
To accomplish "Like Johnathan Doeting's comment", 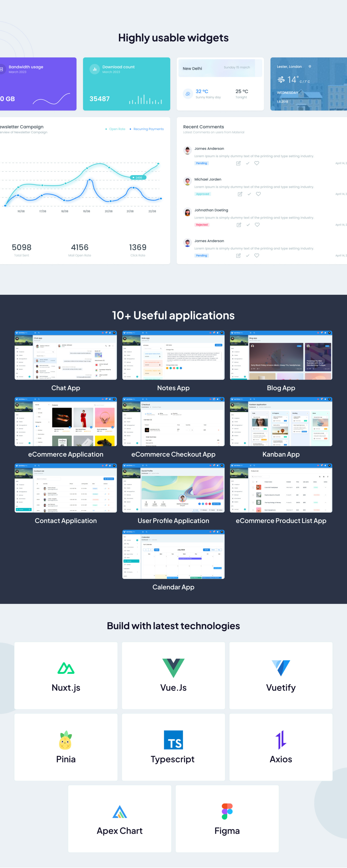I will point(257,225).
